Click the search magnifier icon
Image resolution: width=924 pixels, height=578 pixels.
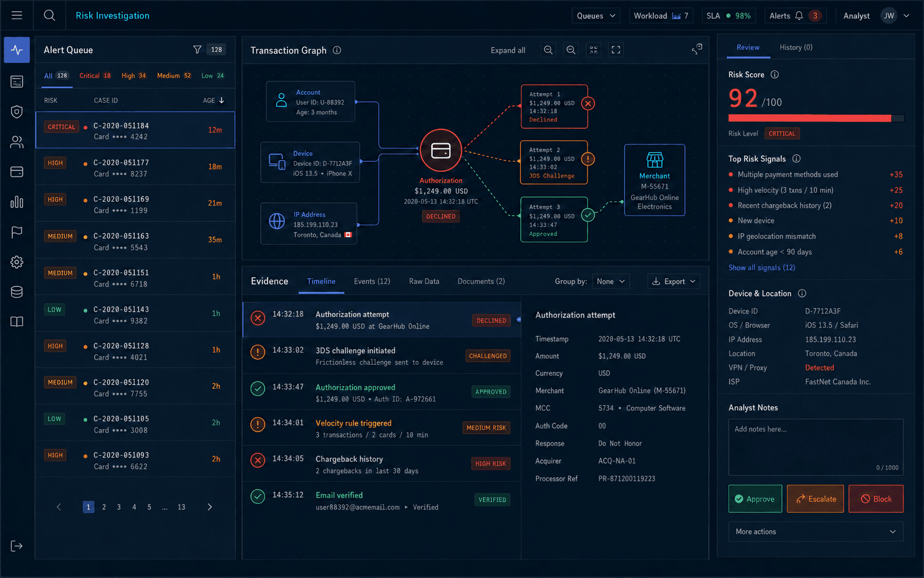coord(50,16)
